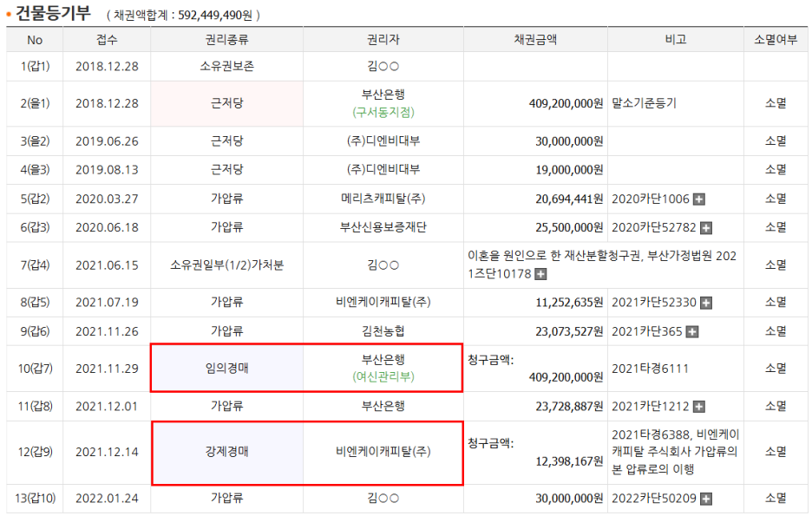The image size is (812, 516).
Task: Select the highlighted 임의경매 cell
Action: coord(226,369)
